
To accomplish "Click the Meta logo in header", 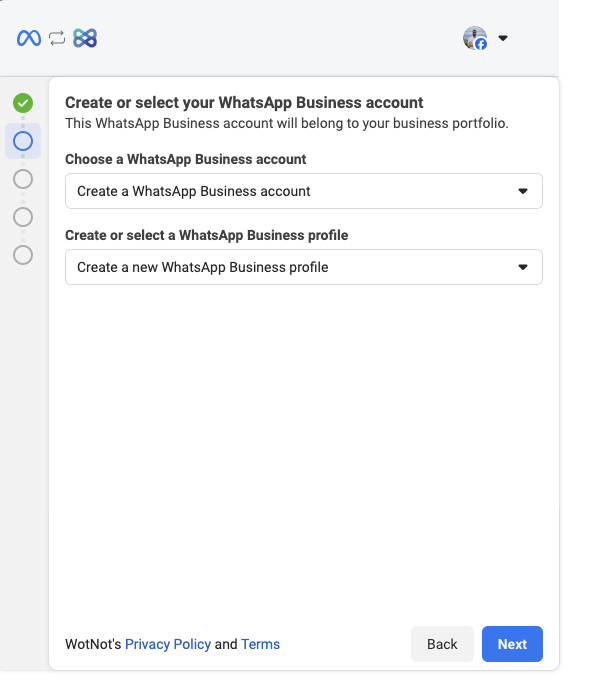I will tap(29, 38).
